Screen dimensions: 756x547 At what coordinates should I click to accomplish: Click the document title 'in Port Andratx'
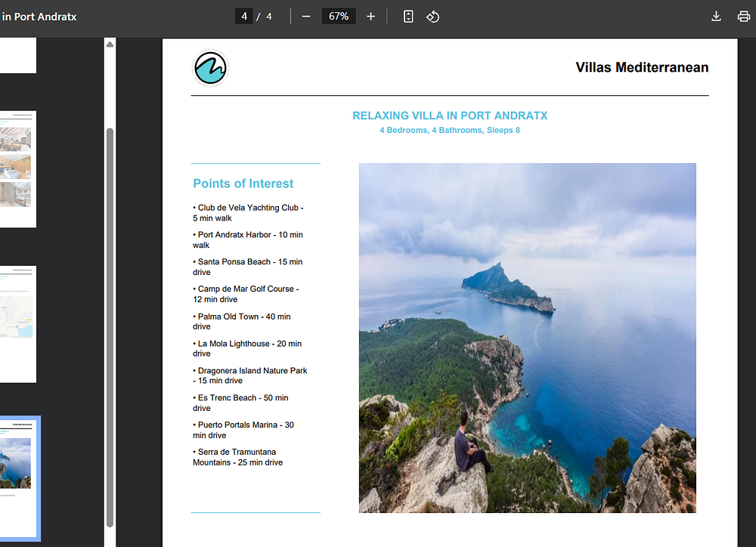pyautogui.click(x=39, y=17)
